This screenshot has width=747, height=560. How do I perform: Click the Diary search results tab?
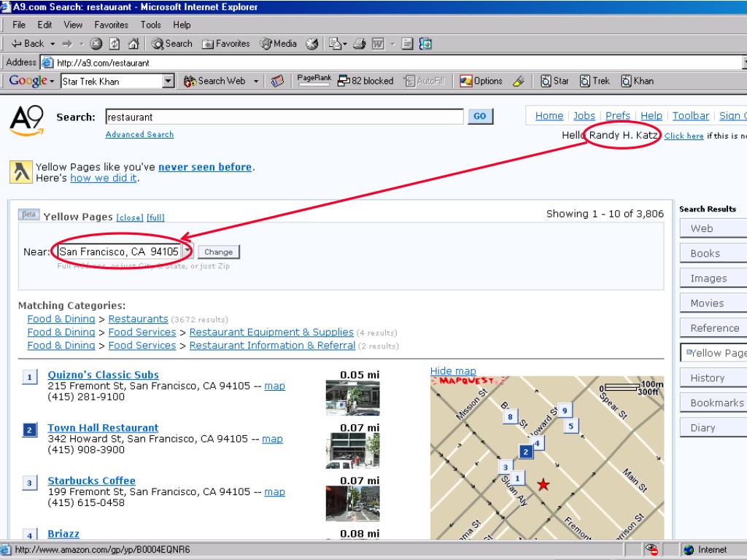713,427
